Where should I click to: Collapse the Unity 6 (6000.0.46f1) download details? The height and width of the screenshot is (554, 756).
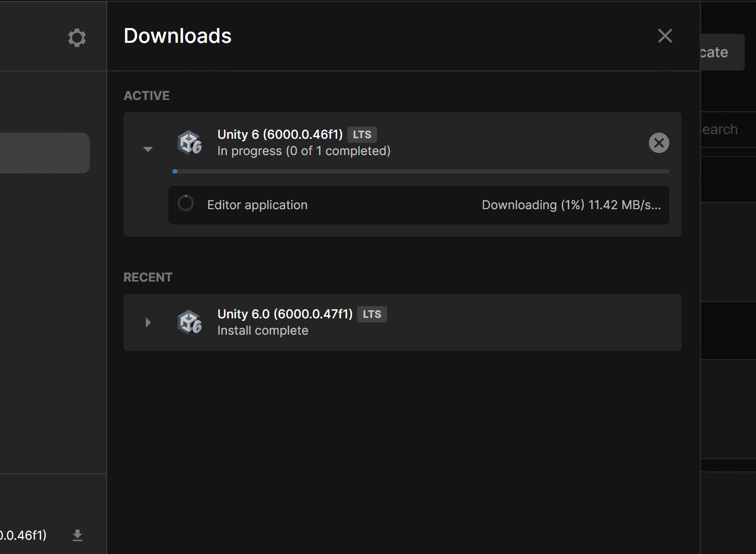pos(148,149)
